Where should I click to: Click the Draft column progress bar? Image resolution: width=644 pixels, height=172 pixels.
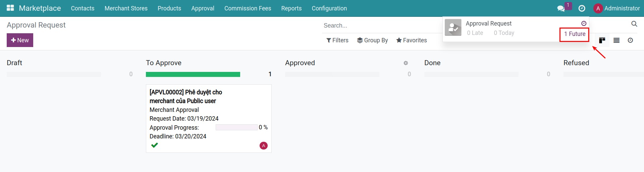pyautogui.click(x=54, y=74)
